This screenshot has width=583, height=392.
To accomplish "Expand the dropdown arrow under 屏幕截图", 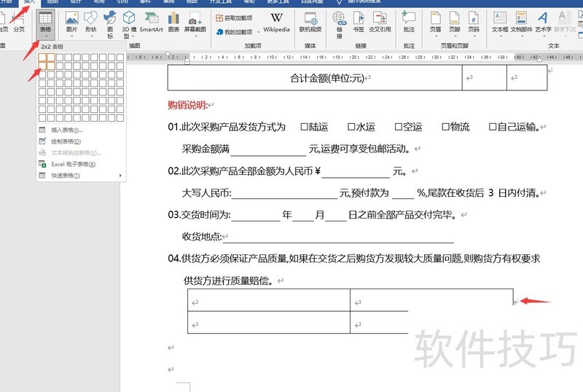I will coord(195,36).
